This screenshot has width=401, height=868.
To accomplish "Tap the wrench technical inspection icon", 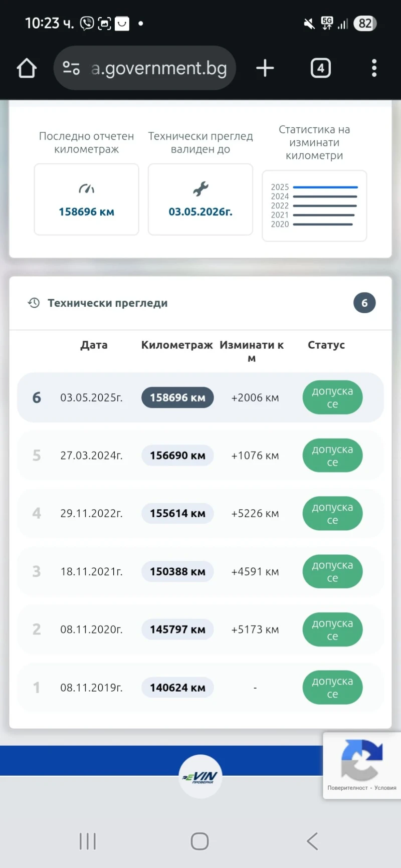I will [200, 189].
